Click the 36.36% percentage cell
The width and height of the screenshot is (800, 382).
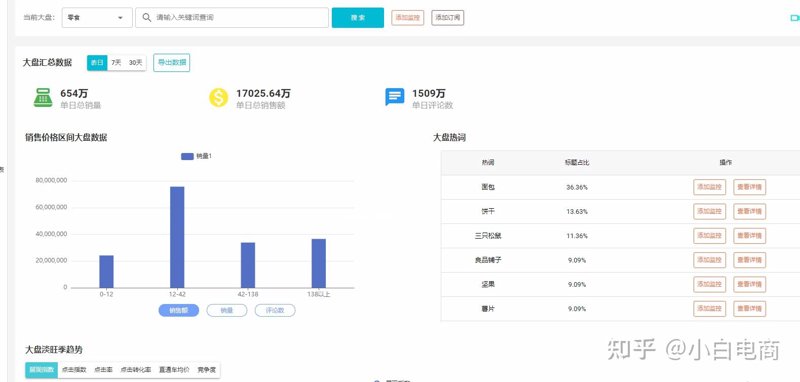click(577, 187)
